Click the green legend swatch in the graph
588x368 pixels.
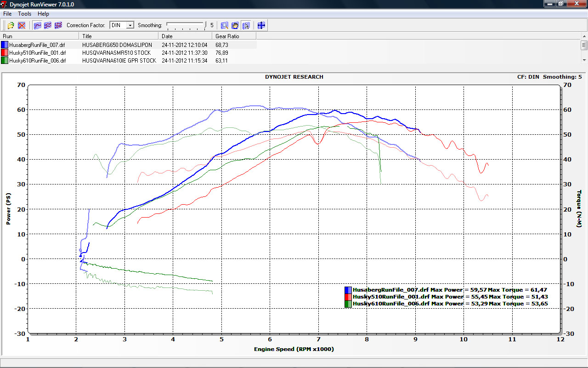click(348, 304)
